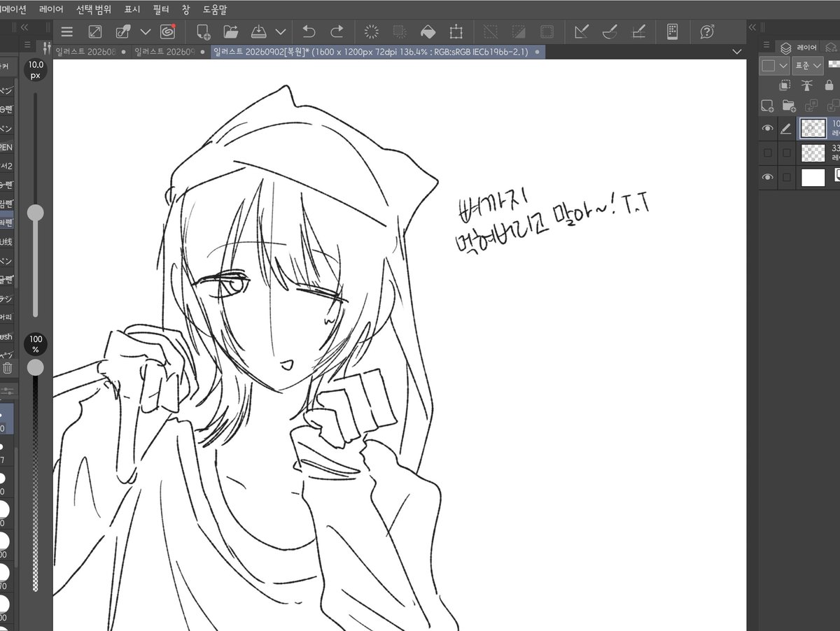Image resolution: width=840 pixels, height=631 pixels.
Task: Delete the sub tool with the trash icon
Action: (x=7, y=368)
